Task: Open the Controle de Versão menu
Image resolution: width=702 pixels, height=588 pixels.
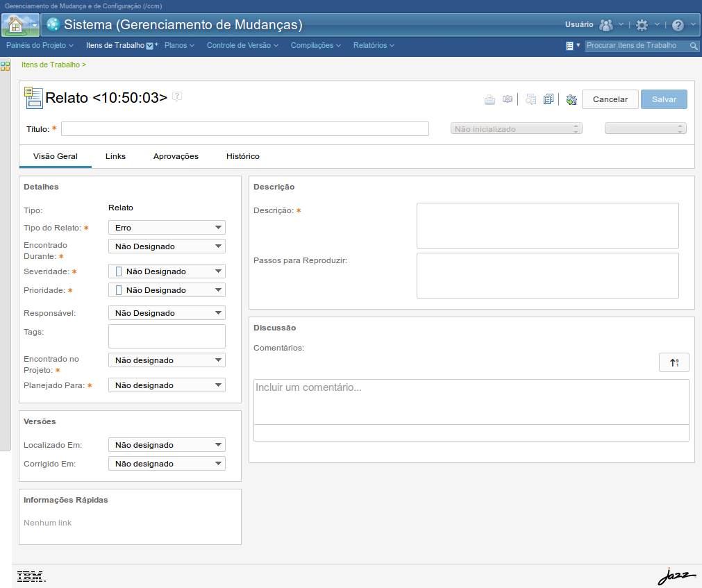Action: (242, 45)
